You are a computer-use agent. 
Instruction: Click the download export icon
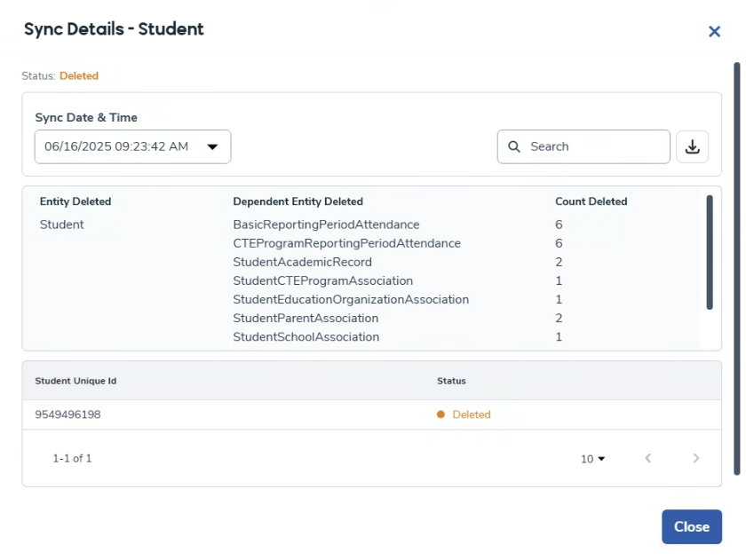tap(693, 147)
